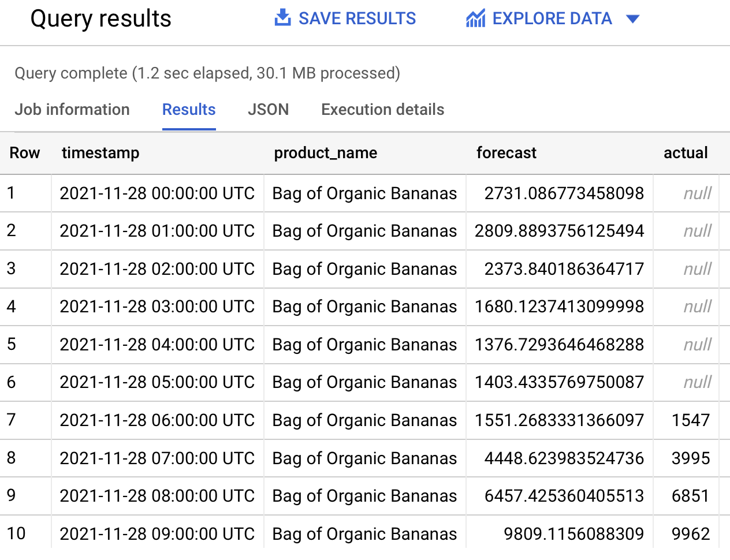Click the chart icon beside EXPLORE DATA
Image resolution: width=730 pixels, height=560 pixels.
point(475,18)
